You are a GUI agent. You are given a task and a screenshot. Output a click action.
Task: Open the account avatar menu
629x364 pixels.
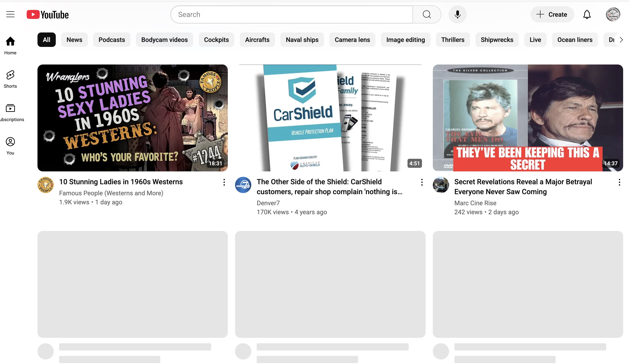coord(613,14)
